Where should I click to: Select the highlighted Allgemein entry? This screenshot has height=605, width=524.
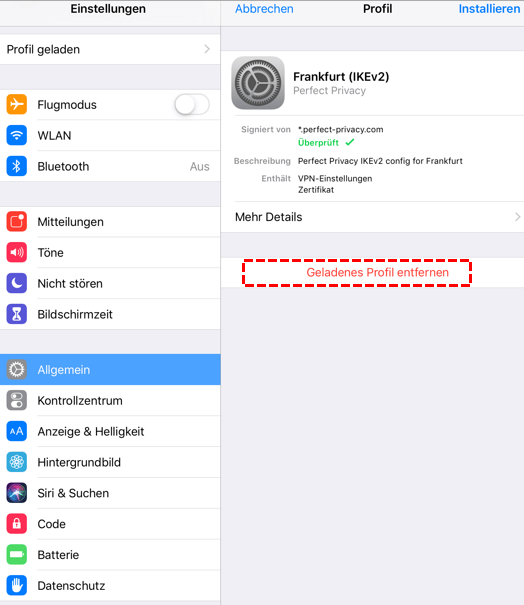pyautogui.click(x=110, y=370)
